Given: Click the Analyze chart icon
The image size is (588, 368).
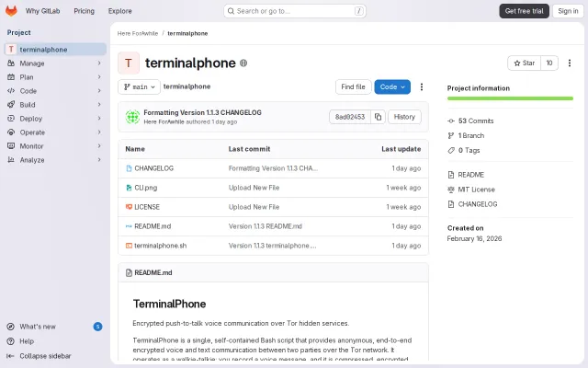Looking at the screenshot, I should [x=11, y=159].
